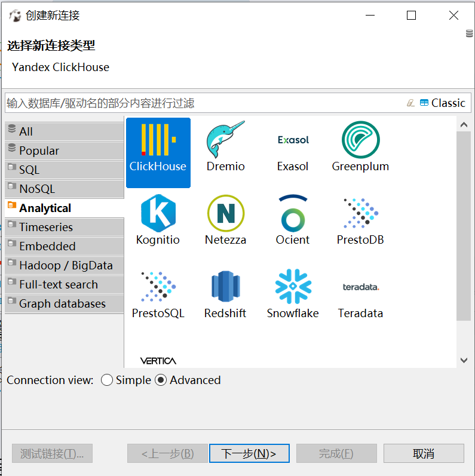Select the Vertica database logo
The height and width of the screenshot is (476, 475).
click(158, 361)
